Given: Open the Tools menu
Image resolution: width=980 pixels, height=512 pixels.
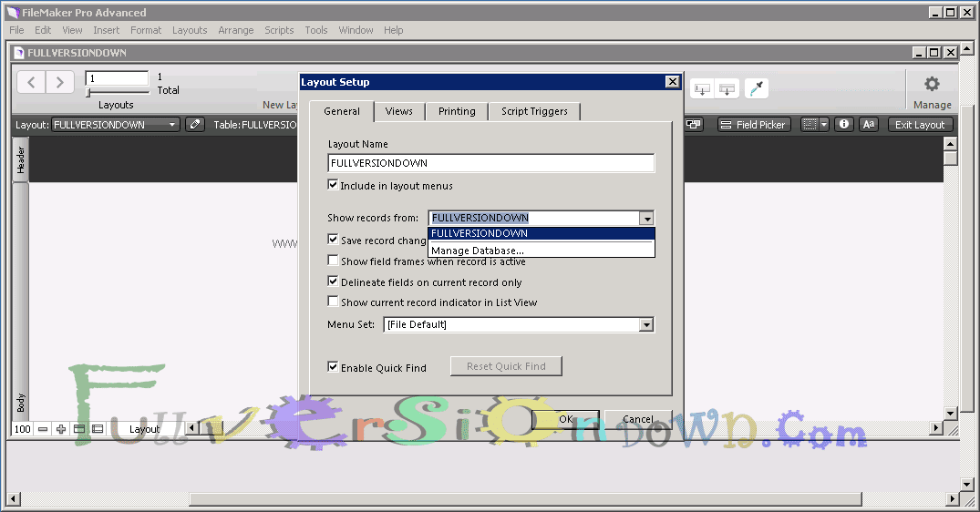Looking at the screenshot, I should tap(316, 30).
